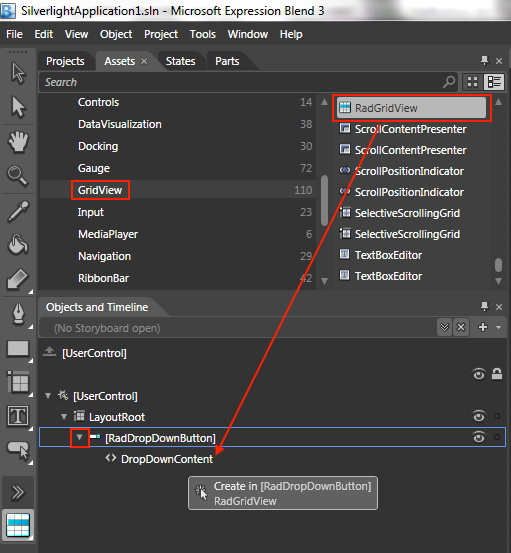Viewport: 511px width, 553px height.
Task: Pin the Objects and Timeline panel
Action: tap(485, 307)
